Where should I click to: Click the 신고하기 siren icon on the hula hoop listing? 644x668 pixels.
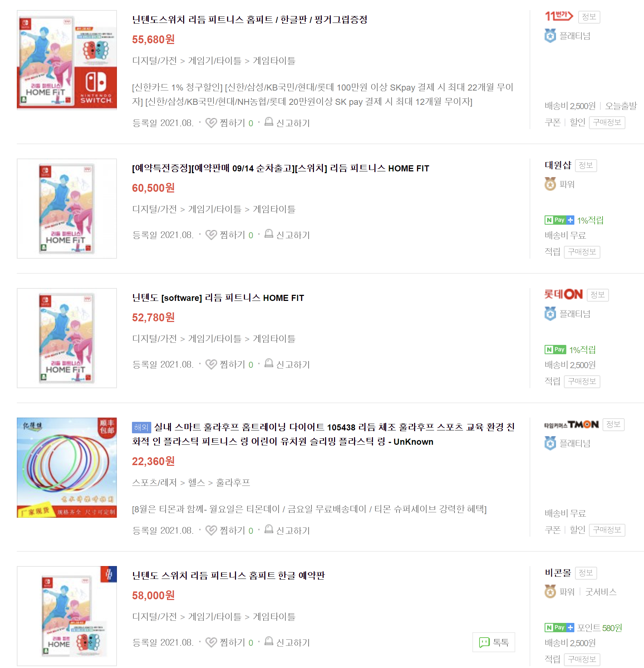pos(269,529)
